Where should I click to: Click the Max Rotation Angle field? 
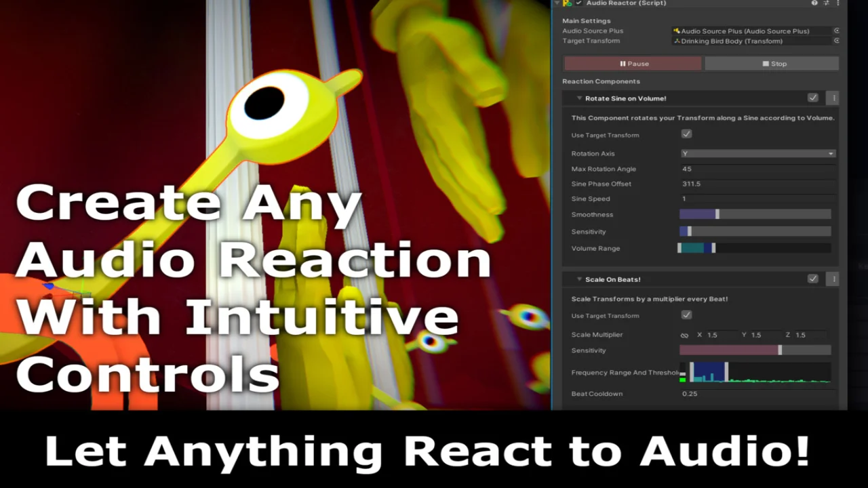pos(757,169)
